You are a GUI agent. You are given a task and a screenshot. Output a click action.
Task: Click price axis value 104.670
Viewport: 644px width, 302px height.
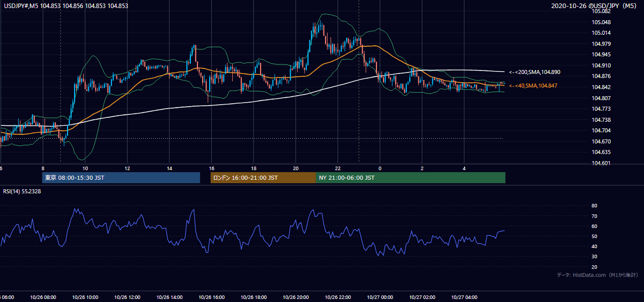[x=601, y=141]
